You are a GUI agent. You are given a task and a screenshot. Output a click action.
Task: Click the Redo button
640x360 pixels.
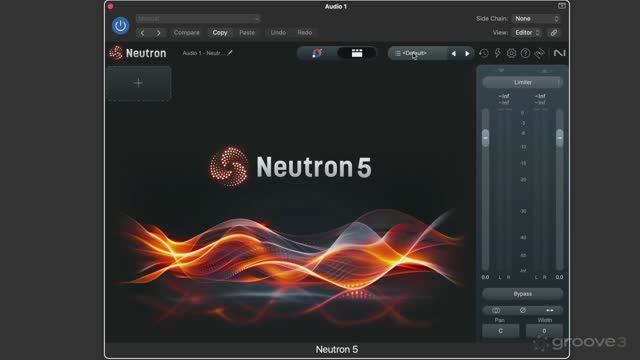pos(304,33)
